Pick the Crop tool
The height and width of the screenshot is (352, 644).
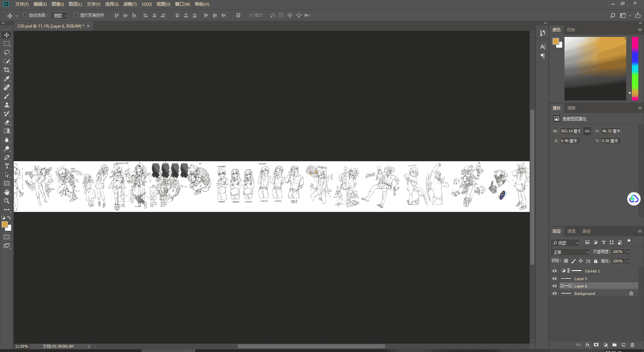7,70
